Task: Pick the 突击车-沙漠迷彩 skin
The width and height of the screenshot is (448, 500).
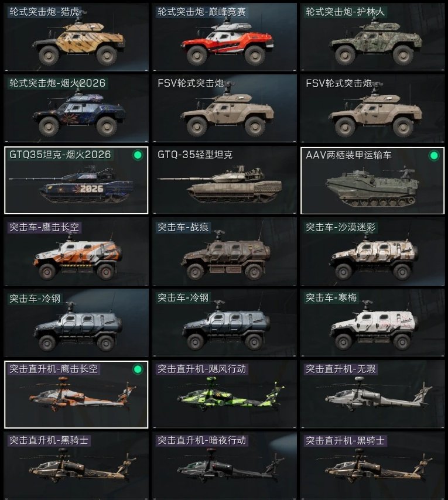Action: [372, 252]
